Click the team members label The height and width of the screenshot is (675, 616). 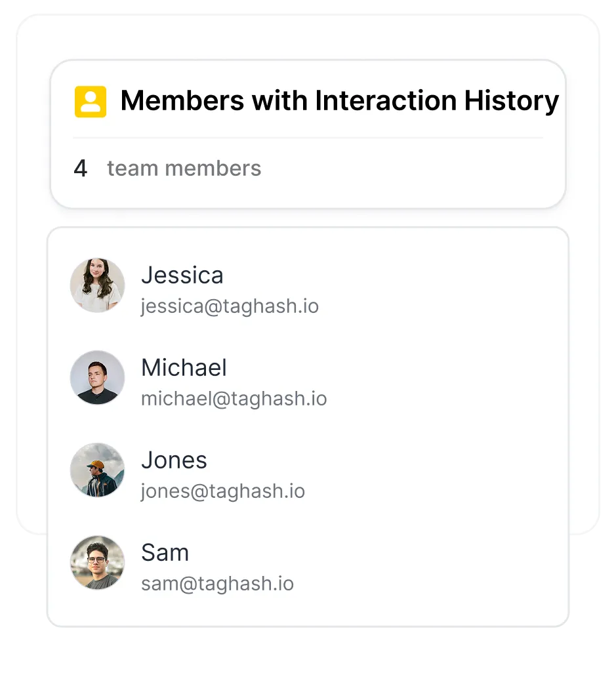184,169
